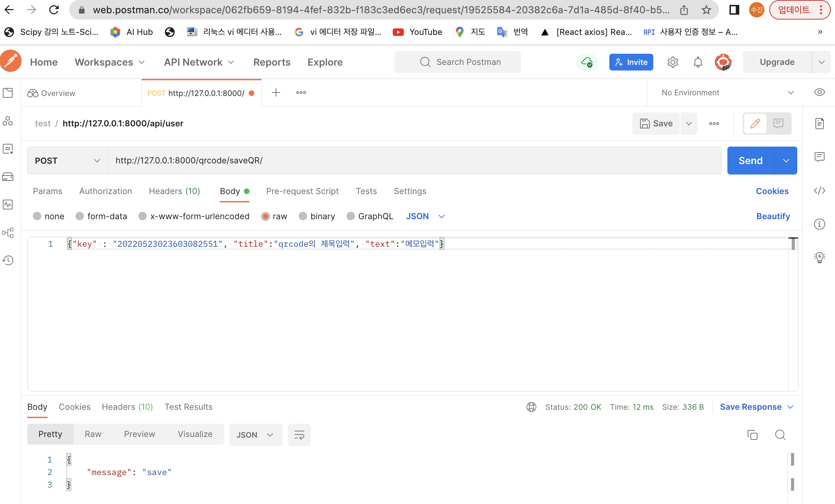Switch to the Authorization tab
835x504 pixels.
click(106, 191)
